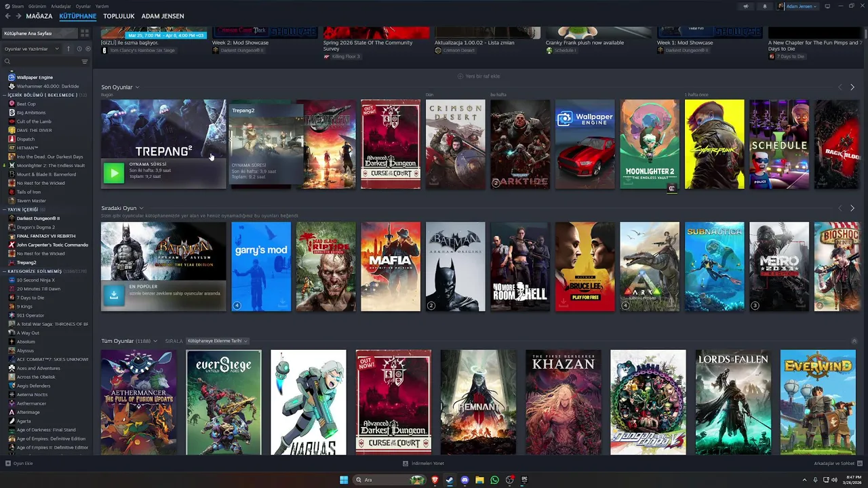Image resolution: width=868 pixels, height=488 pixels.
Task: Select 7 Days to Die in sidebar list
Action: tap(31, 298)
